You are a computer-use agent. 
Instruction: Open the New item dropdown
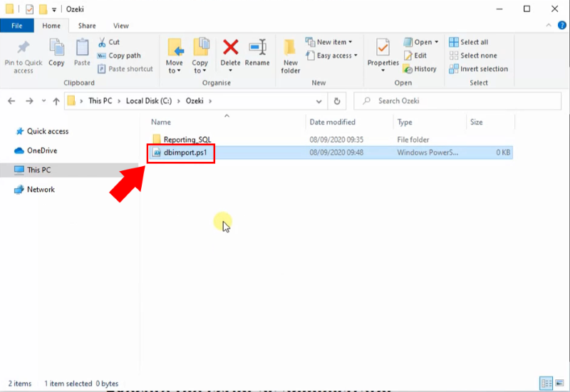[x=329, y=42]
